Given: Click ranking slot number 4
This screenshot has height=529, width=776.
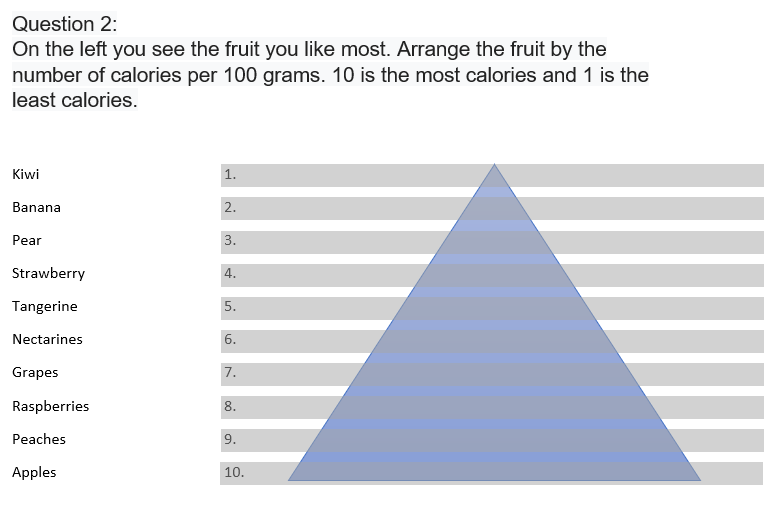Looking at the screenshot, I should tap(492, 275).
